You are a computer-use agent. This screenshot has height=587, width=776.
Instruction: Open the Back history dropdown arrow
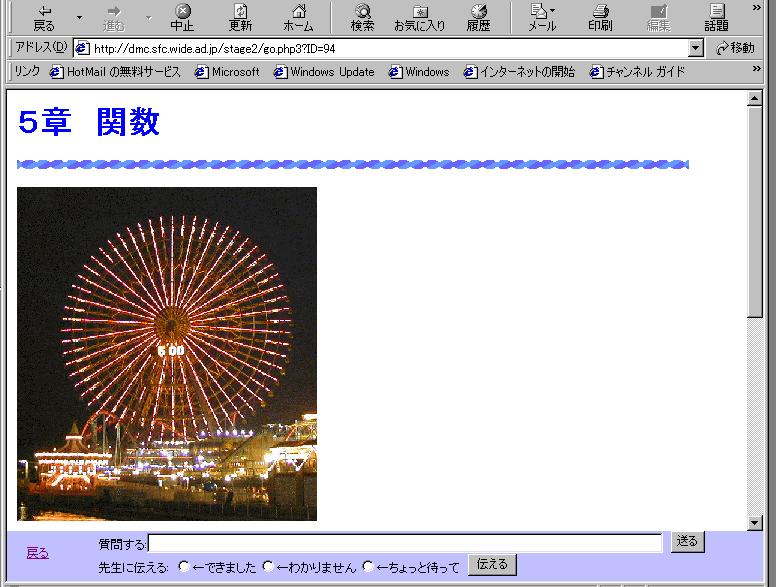(x=79, y=18)
